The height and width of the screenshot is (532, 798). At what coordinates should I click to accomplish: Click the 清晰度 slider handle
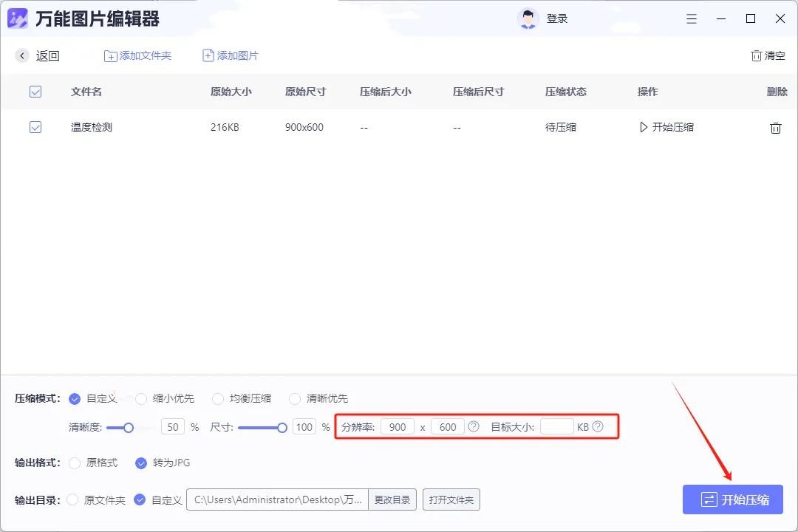coord(129,427)
